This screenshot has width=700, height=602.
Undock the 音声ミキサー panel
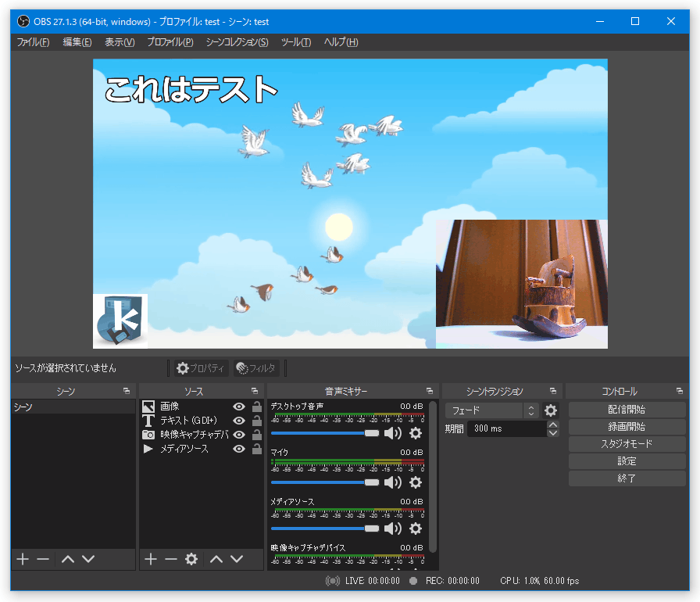430,391
